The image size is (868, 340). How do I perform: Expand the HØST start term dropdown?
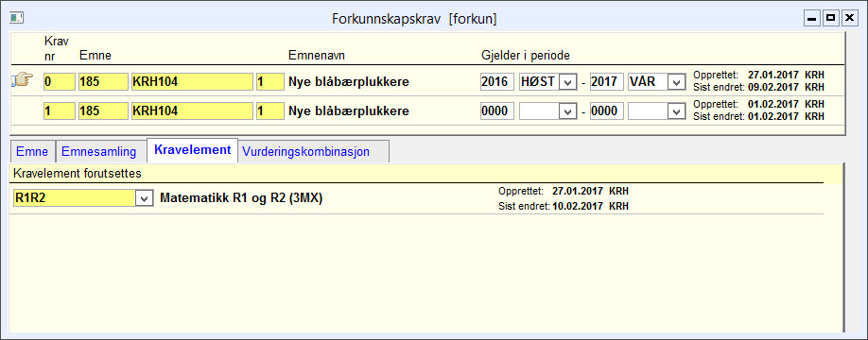point(568,82)
